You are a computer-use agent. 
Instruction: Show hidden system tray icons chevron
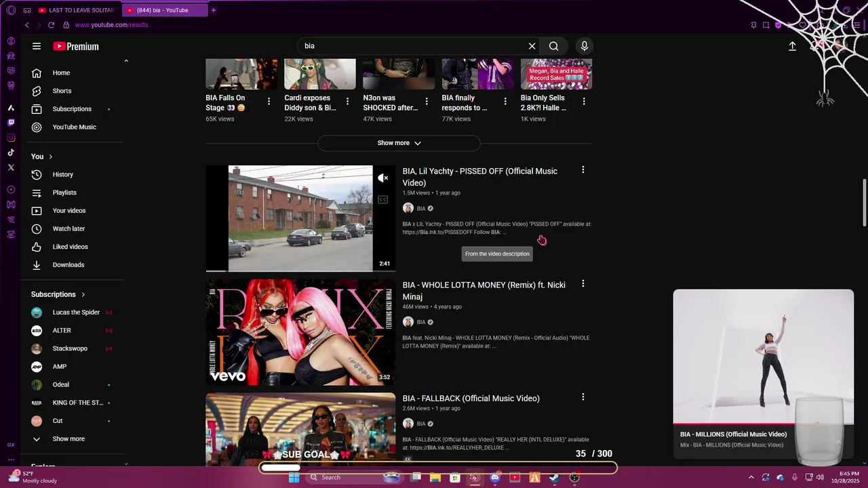tap(751, 477)
